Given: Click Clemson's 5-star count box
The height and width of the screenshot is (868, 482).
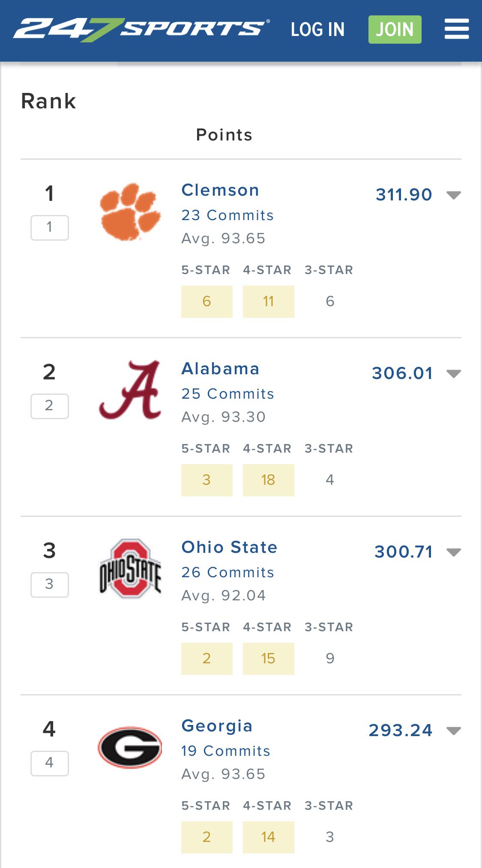Looking at the screenshot, I should (207, 301).
